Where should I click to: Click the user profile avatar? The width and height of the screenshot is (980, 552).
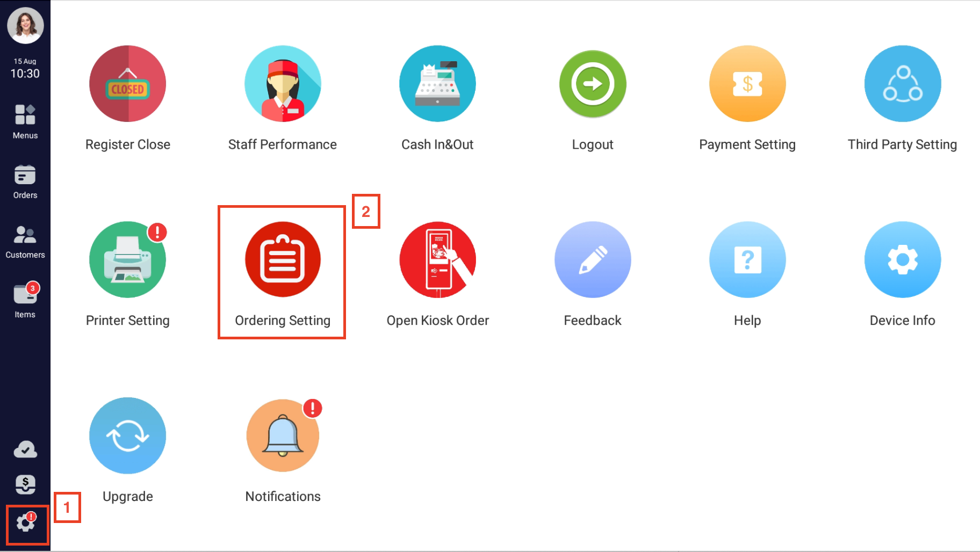[25, 25]
